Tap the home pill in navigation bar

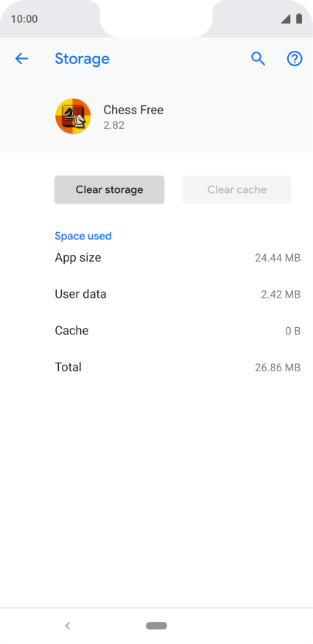(x=156, y=626)
